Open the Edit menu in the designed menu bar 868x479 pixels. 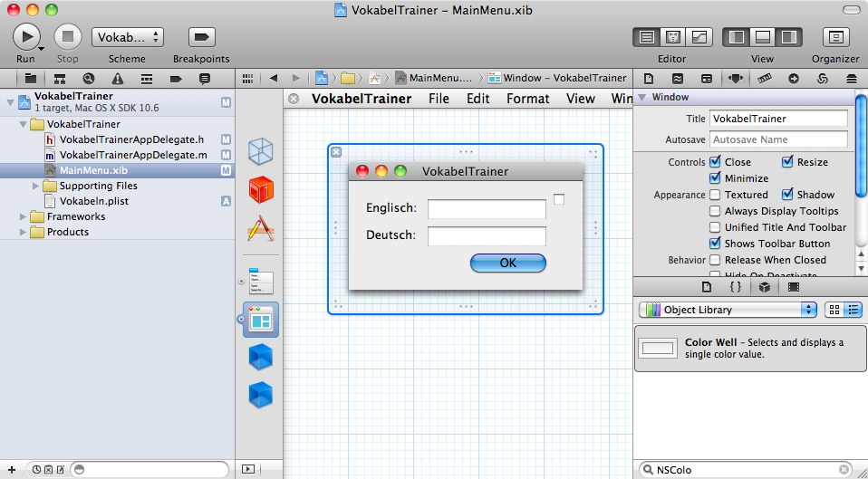pyautogui.click(x=477, y=99)
